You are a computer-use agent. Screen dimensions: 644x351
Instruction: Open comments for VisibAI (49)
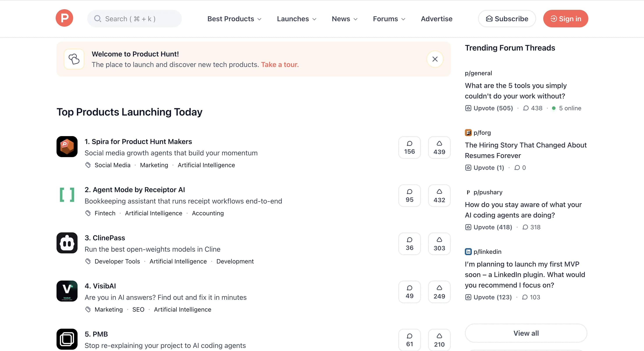pos(409,292)
